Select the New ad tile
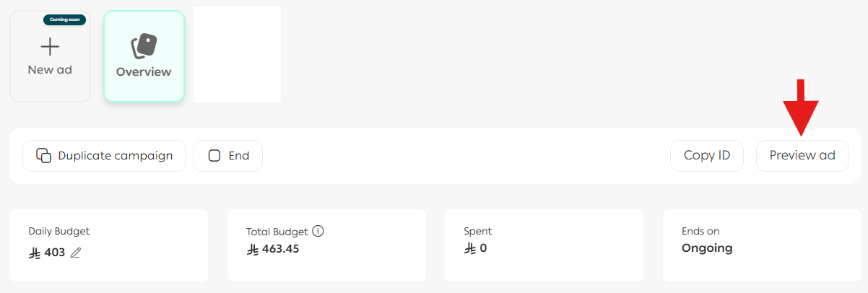The height and width of the screenshot is (293, 868). (50, 56)
